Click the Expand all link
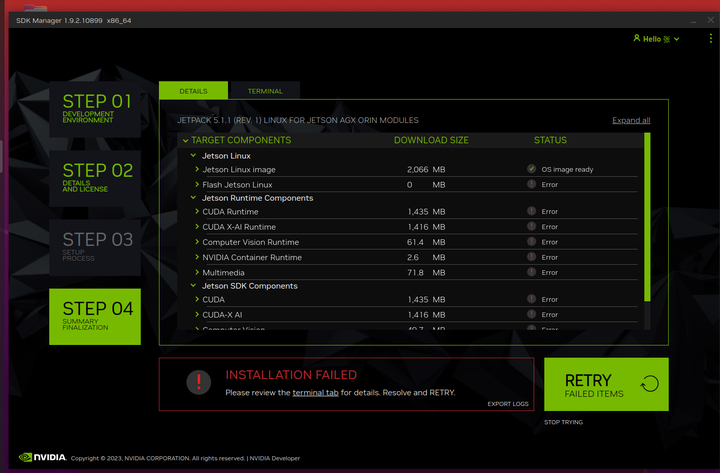Viewport: 720px width, 473px height. pyautogui.click(x=631, y=120)
